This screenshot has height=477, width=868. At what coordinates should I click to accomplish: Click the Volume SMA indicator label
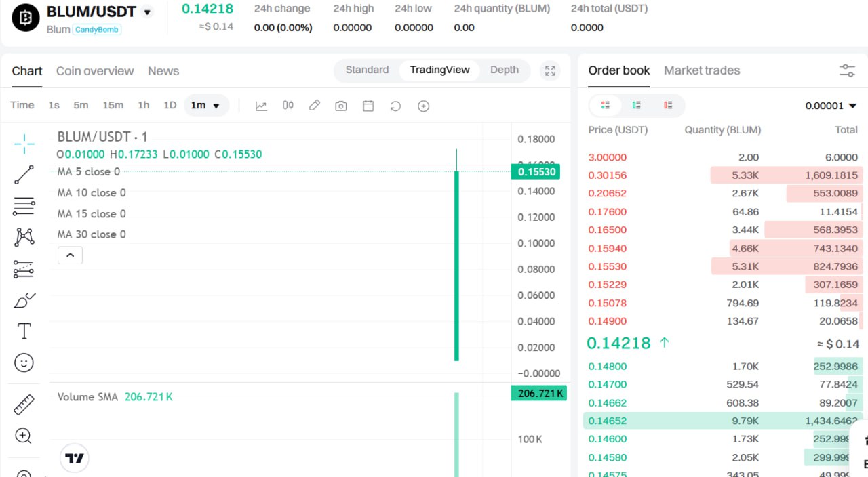87,397
